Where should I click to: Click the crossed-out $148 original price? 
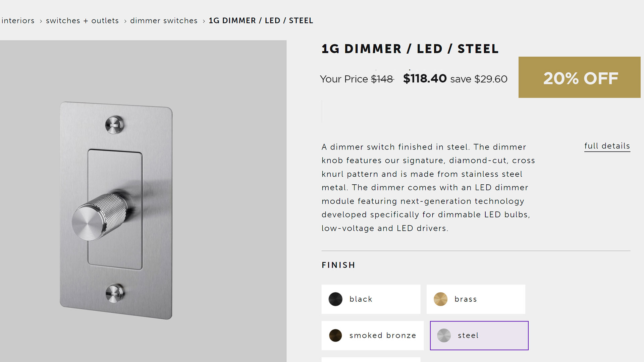382,79
